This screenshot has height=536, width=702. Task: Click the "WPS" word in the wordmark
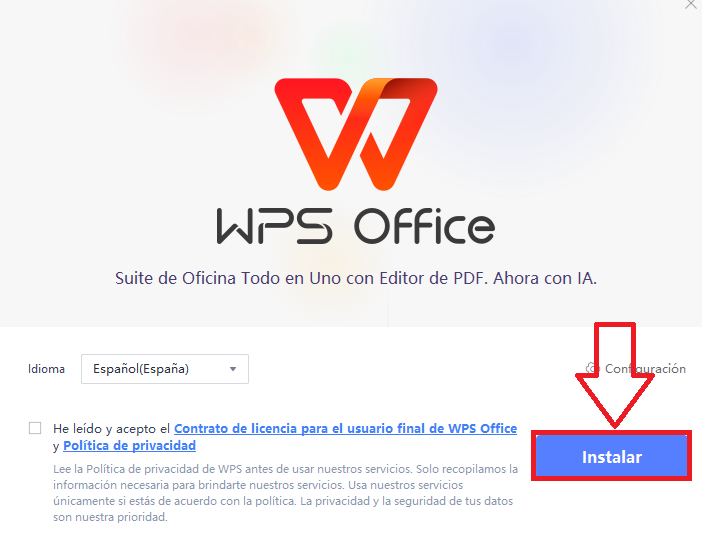(x=274, y=226)
